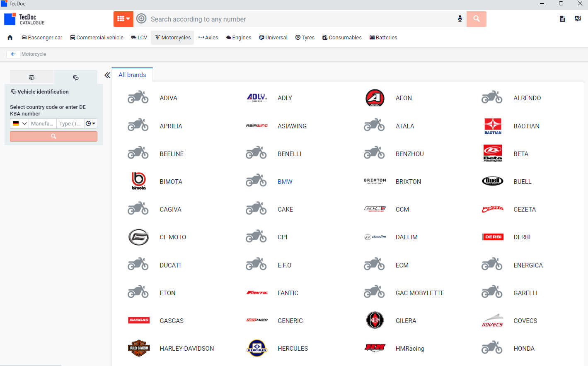Screen dimensions: 588x366
Task: Choose the APRILIA brand name
Action: pyautogui.click(x=171, y=126)
